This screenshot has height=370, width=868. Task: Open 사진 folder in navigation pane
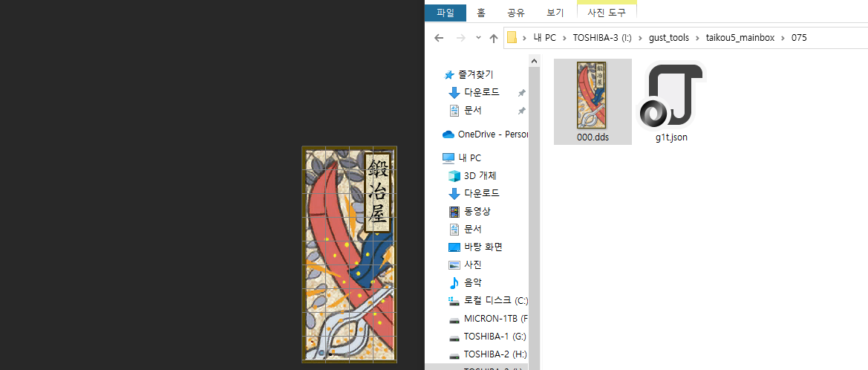(473, 264)
